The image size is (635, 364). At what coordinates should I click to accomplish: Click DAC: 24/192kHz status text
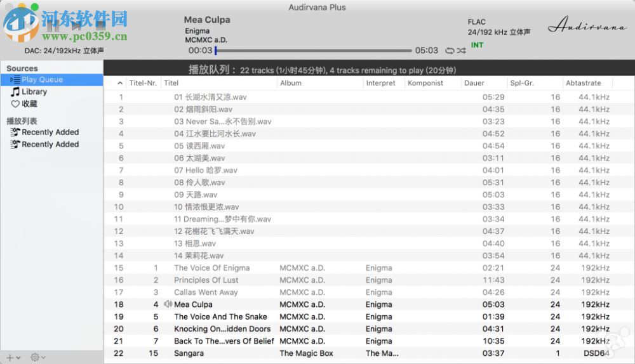coord(64,51)
